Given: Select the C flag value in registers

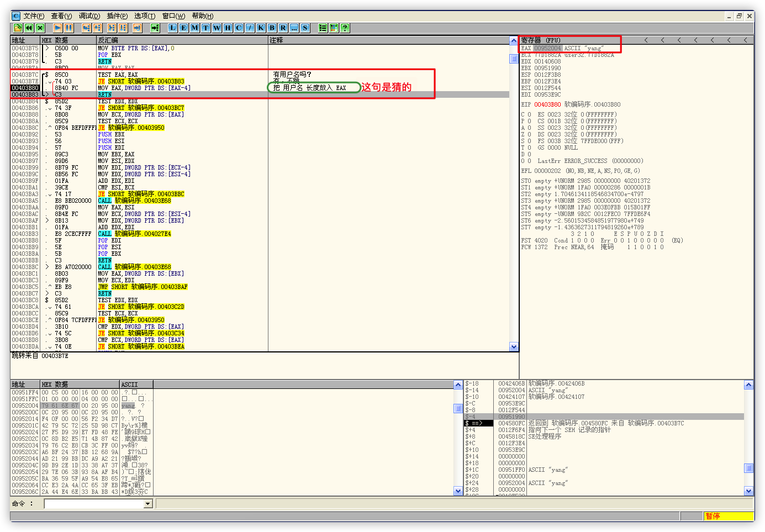Looking at the screenshot, I should [529, 114].
